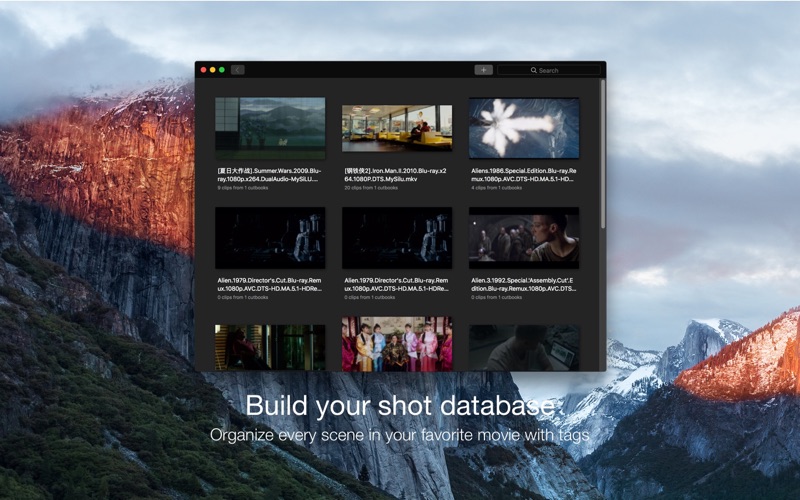
Task: Open dim thumbnail of person at laptop
Action: (x=524, y=347)
